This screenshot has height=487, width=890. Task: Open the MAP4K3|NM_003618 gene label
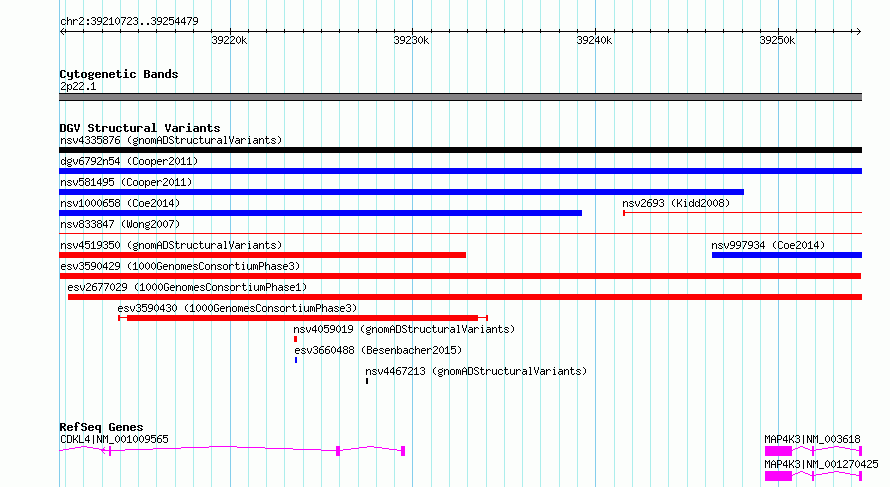pos(812,439)
